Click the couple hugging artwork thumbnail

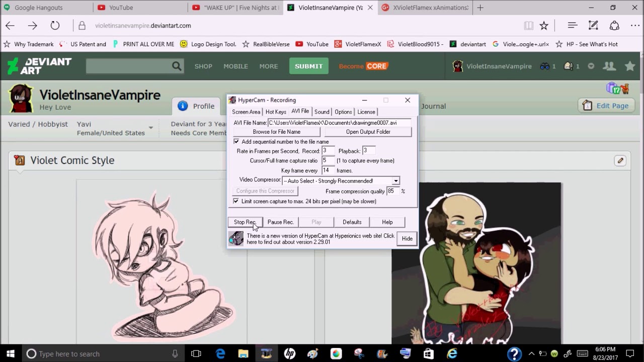pos(476,263)
